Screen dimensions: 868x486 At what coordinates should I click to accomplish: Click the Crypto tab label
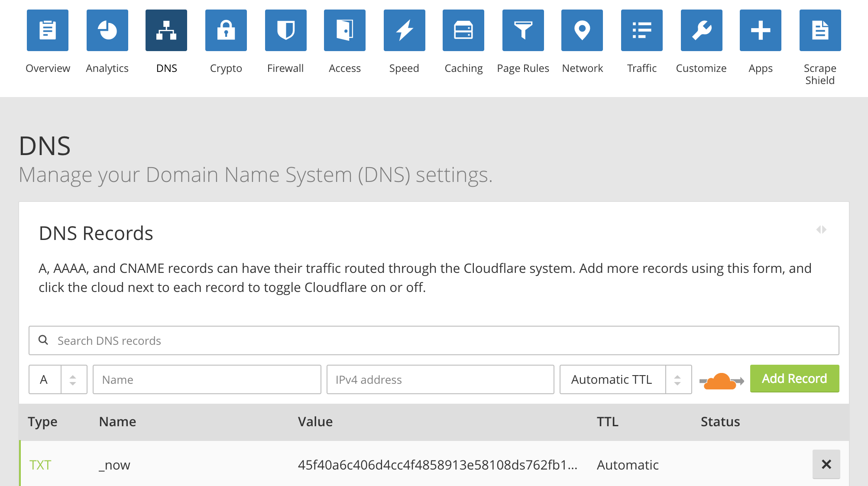tap(226, 68)
